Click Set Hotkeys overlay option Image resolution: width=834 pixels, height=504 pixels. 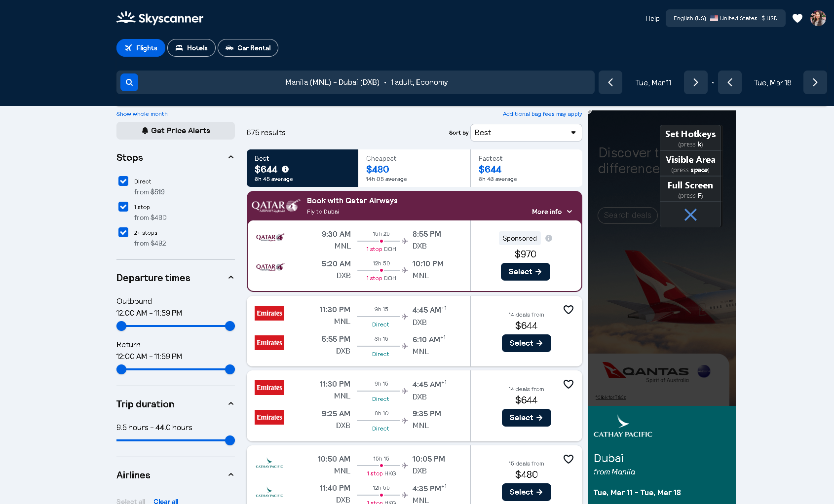click(x=690, y=138)
